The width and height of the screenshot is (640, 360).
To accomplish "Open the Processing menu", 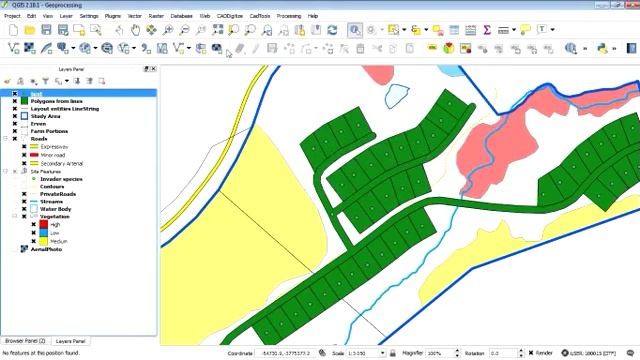I will tap(289, 16).
